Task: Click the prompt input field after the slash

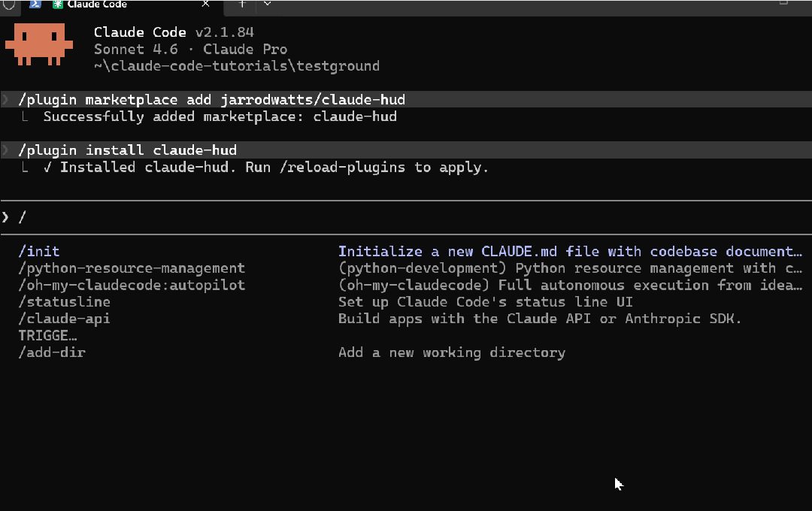Action: point(226,217)
